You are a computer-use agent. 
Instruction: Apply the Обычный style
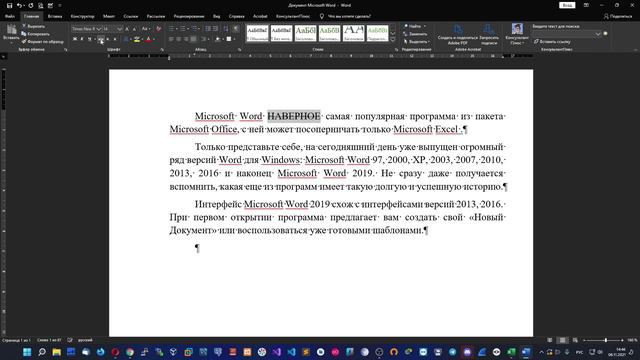point(257,33)
